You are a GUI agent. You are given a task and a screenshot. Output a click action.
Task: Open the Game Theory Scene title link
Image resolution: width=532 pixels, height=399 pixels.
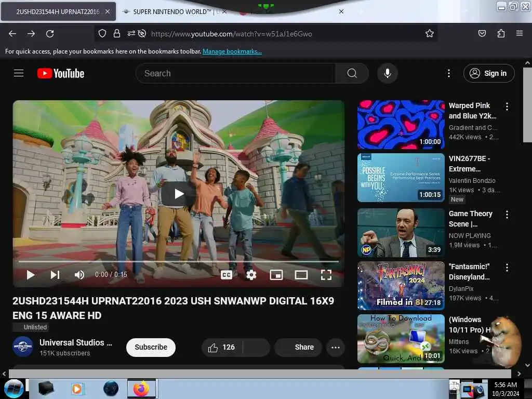(x=471, y=219)
